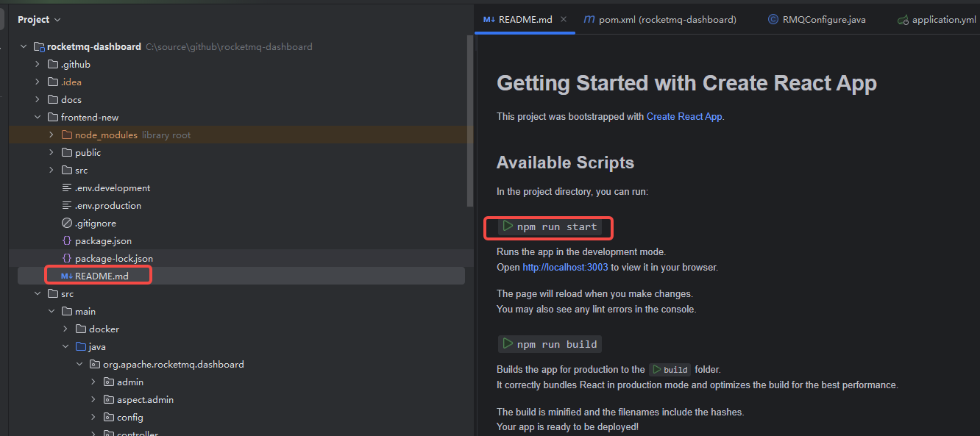This screenshot has width=980, height=436.
Task: Click the config package icon
Action: click(109, 417)
